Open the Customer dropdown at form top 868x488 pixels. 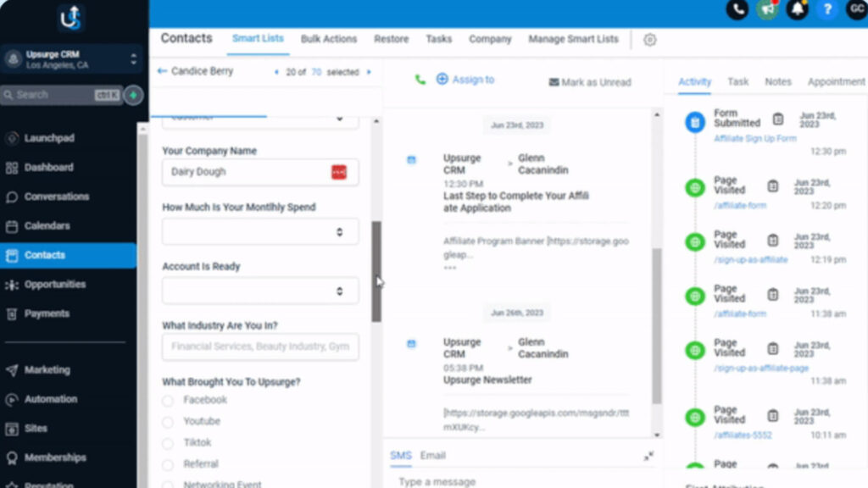click(x=260, y=121)
